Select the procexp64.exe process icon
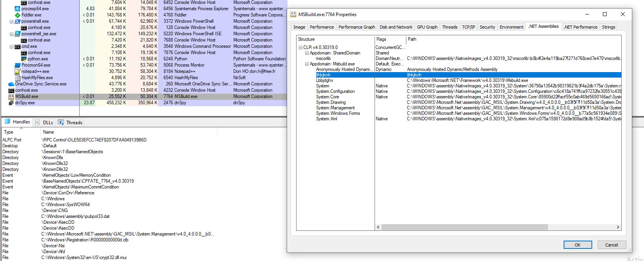The width and height of the screenshot is (644, 261). (18, 9)
